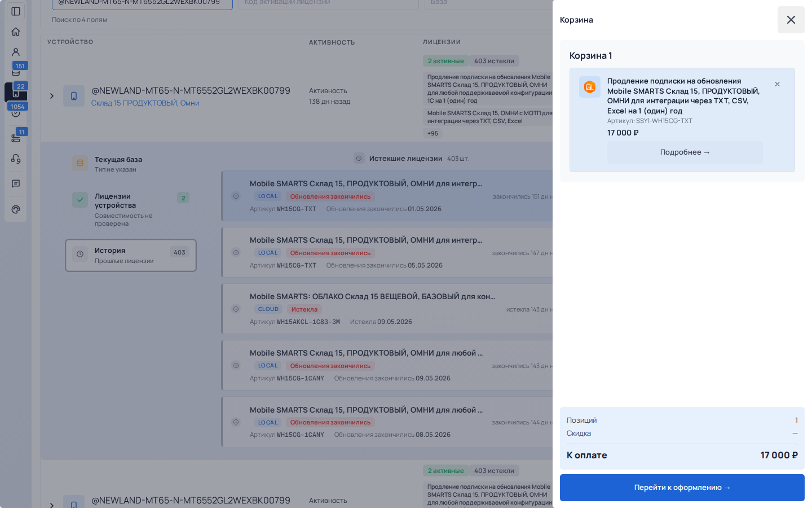Image resolution: width=812 pixels, height=508 pixels.
Task: Click the device icon beside first @NEWLAND-MT65 row
Action: pyautogui.click(x=74, y=96)
